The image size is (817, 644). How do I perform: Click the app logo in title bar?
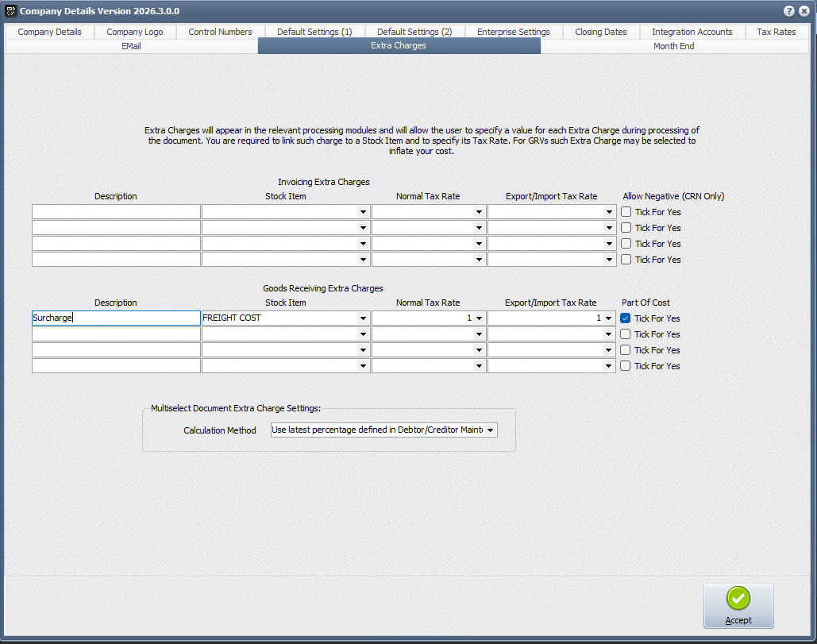[x=10, y=11]
